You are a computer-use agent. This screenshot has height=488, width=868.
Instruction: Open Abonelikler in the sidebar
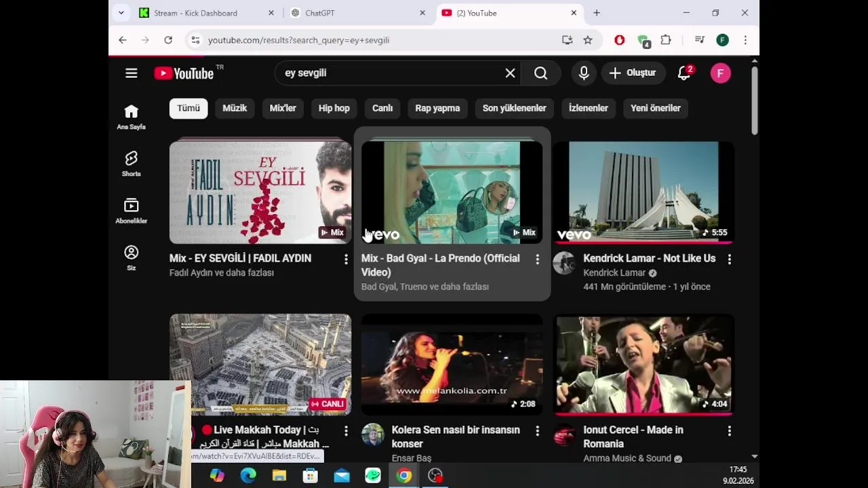[131, 210]
